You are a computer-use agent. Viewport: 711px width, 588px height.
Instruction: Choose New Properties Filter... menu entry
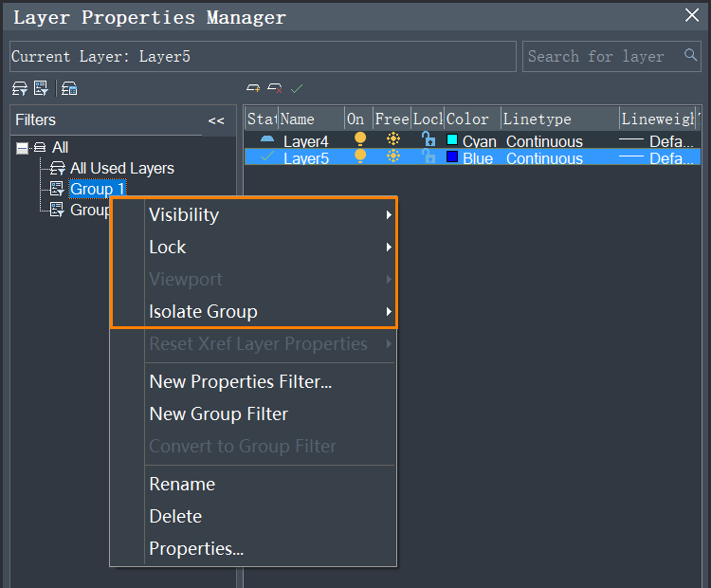click(240, 382)
